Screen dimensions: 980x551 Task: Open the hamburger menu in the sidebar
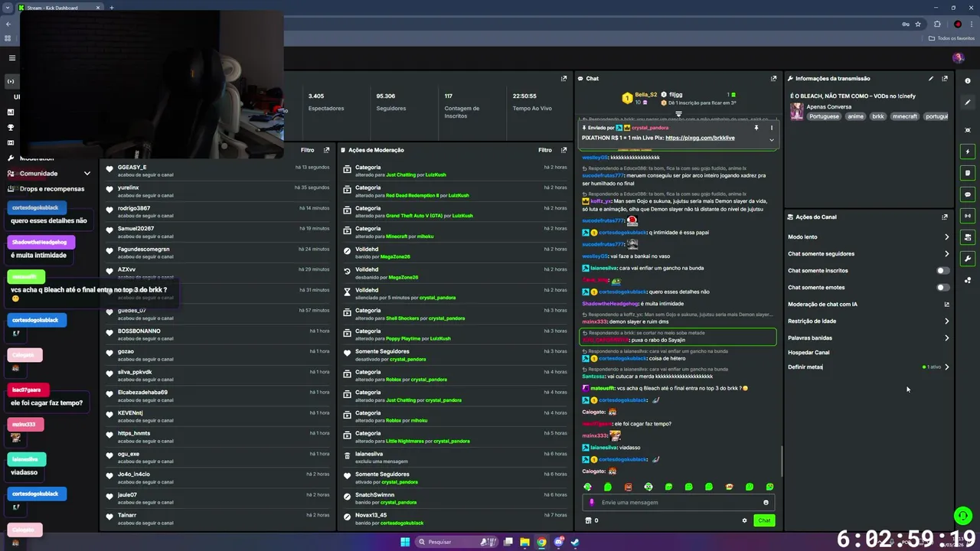coord(11,58)
